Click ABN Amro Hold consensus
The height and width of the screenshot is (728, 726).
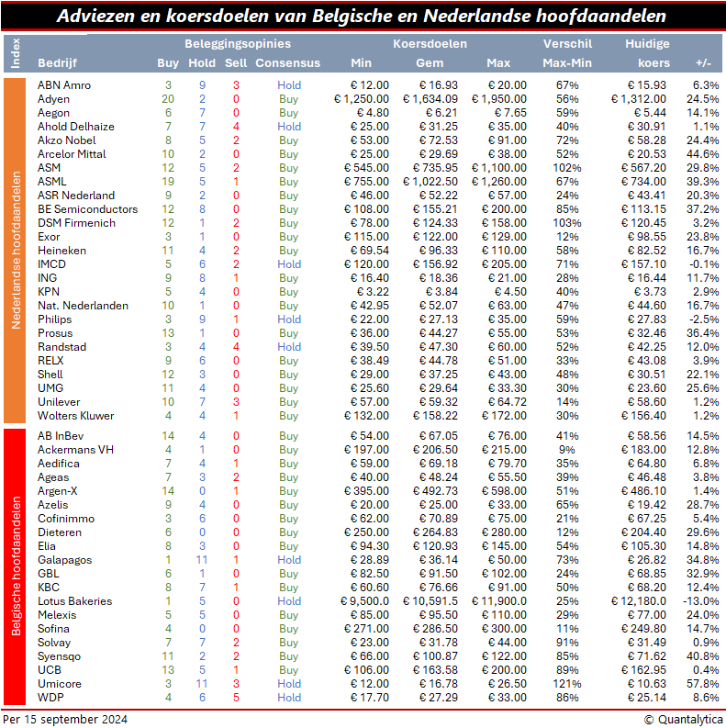coord(289,85)
